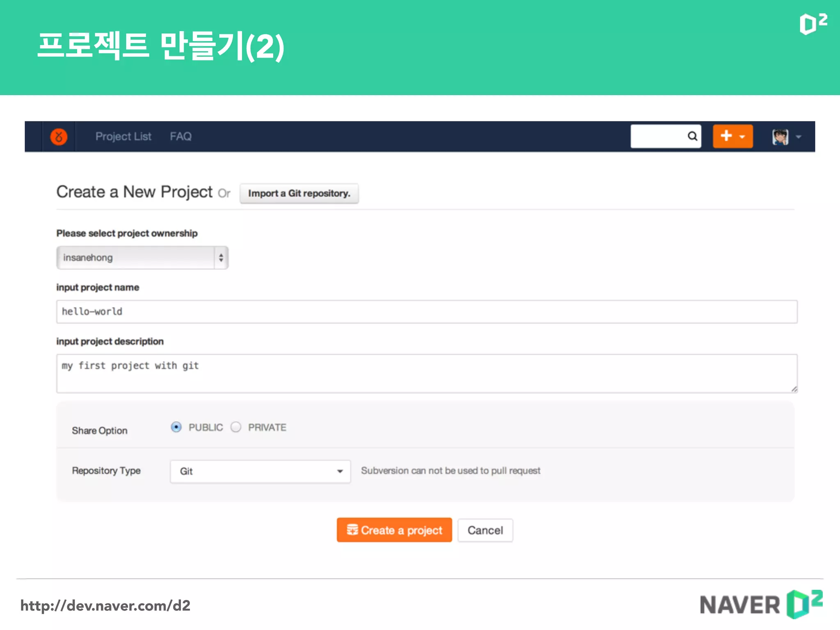Click the search magnifier icon

[x=692, y=136]
